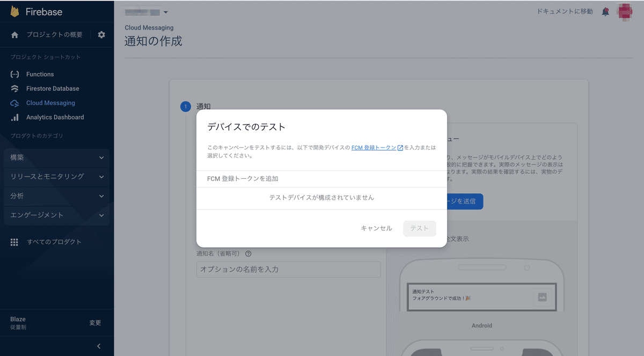Click the Cloud Messaging cloud icon

[x=15, y=103]
